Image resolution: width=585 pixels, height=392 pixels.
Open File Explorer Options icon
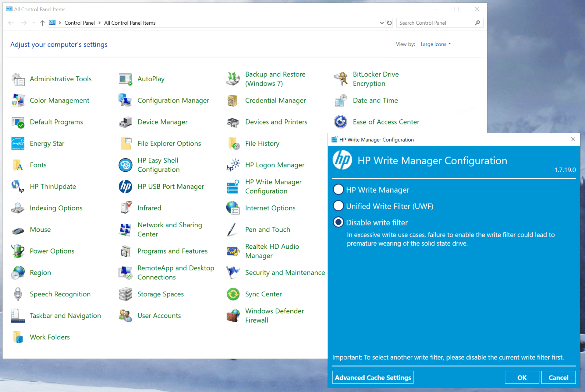[126, 144]
